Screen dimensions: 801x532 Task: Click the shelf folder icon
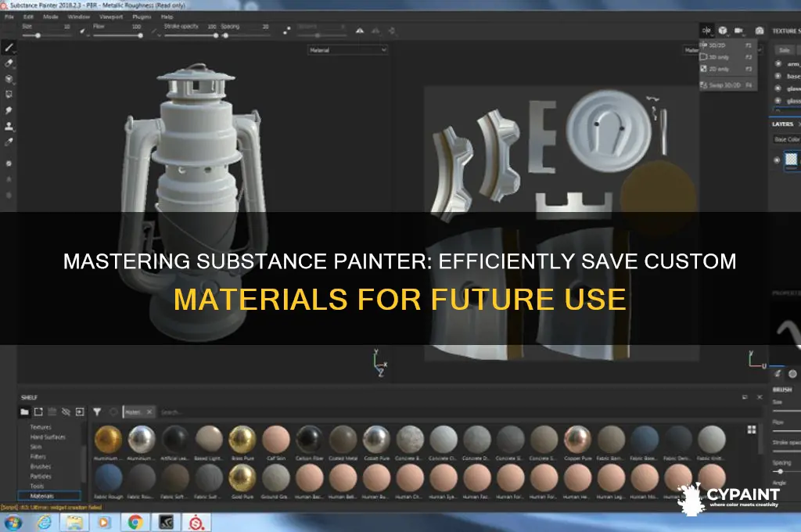(x=24, y=412)
